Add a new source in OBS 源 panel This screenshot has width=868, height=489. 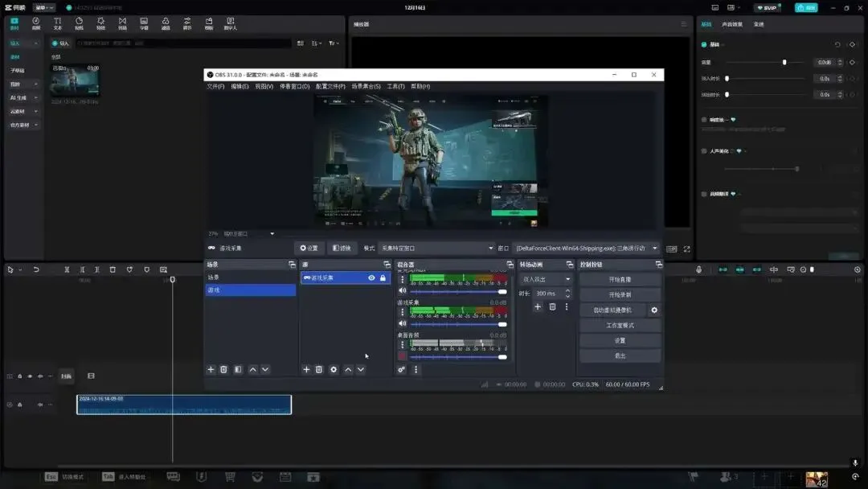click(306, 369)
